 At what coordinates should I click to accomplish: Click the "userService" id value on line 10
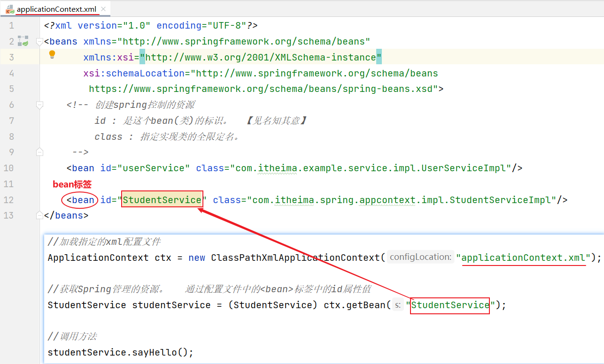(154, 168)
